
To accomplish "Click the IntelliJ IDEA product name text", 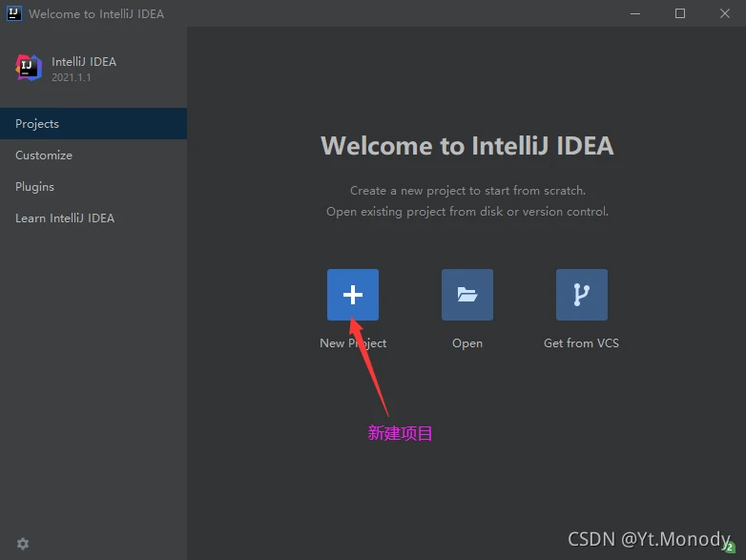I will tap(84, 62).
